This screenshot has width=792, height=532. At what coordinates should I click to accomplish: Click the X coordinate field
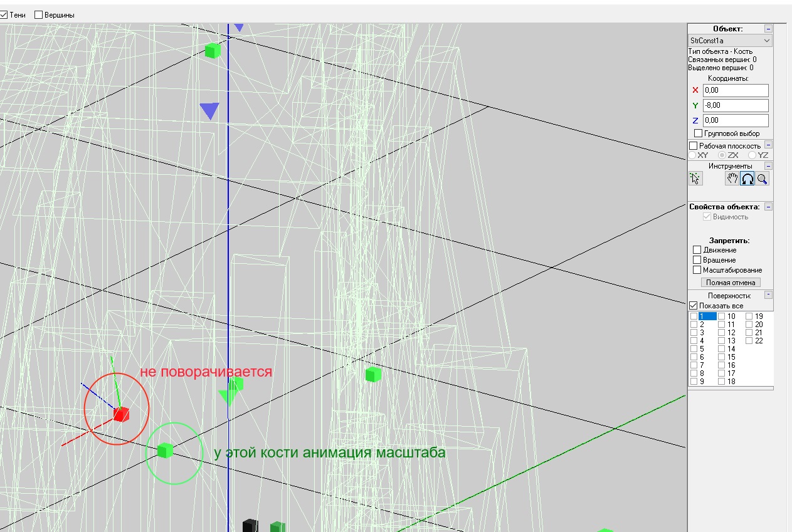(736, 90)
